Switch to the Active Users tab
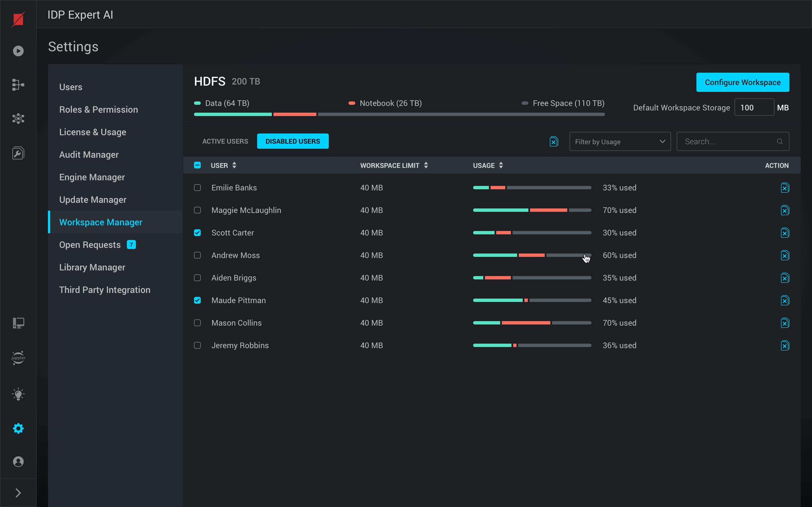 tap(225, 141)
